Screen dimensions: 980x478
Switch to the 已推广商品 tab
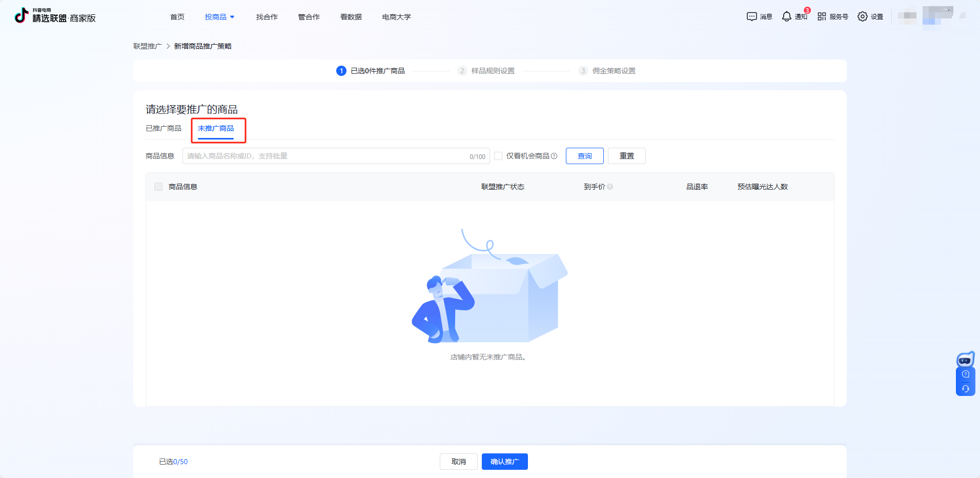pos(164,128)
